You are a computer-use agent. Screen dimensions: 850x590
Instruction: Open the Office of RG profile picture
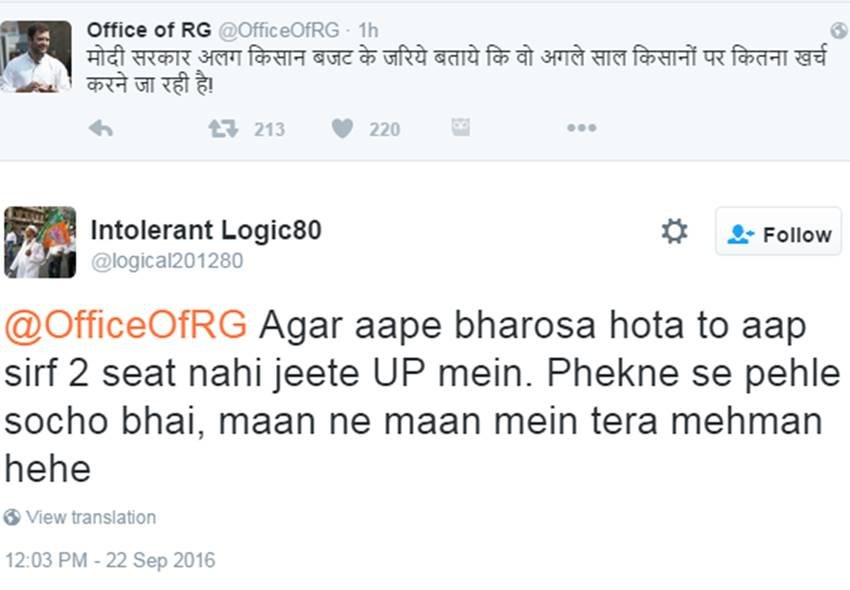[x=36, y=56]
